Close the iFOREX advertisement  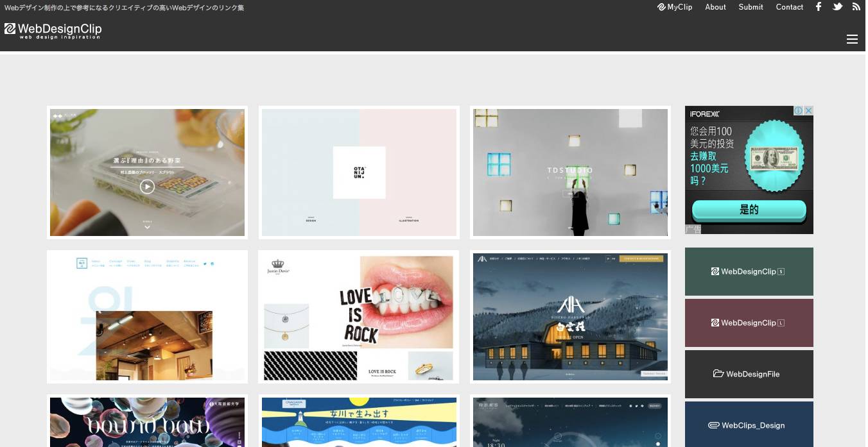click(x=809, y=111)
